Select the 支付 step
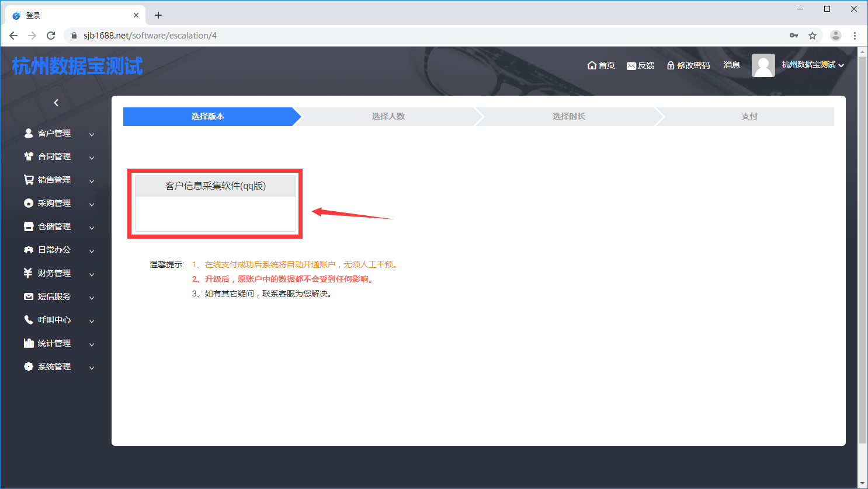Image resolution: width=868 pixels, height=489 pixels. [x=749, y=117]
